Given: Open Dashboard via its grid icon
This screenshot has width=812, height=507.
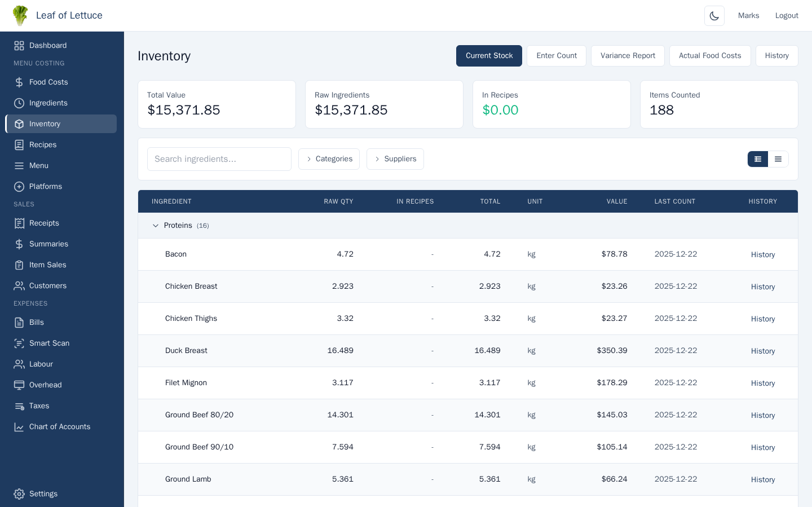Looking at the screenshot, I should click(19, 46).
